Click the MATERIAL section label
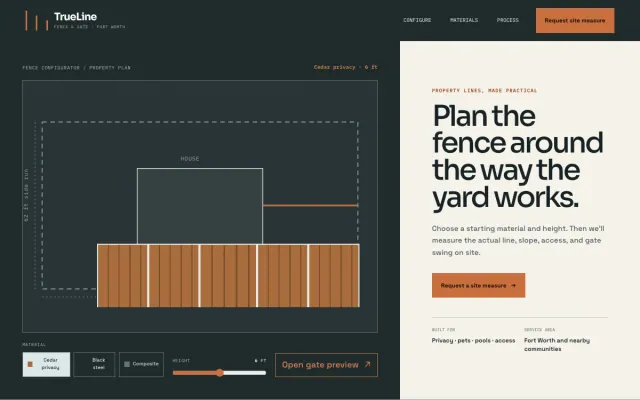This screenshot has height=400, width=640. [x=34, y=344]
